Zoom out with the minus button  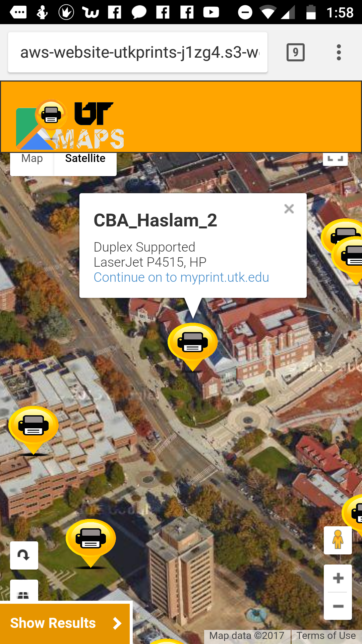338,606
